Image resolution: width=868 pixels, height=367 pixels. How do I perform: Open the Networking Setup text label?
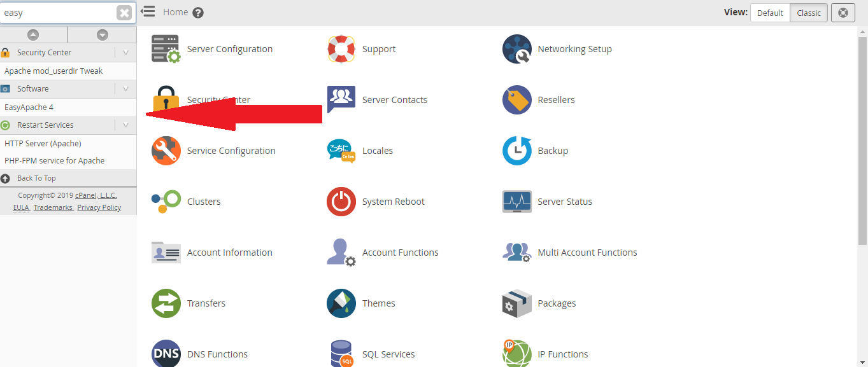574,49
